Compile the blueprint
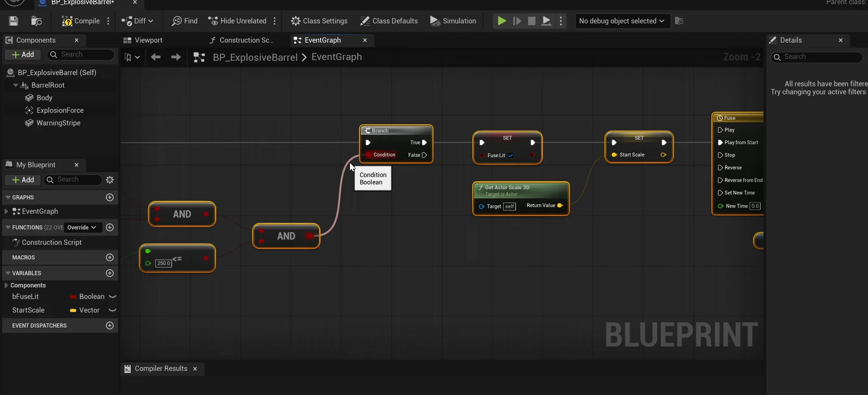 point(81,21)
